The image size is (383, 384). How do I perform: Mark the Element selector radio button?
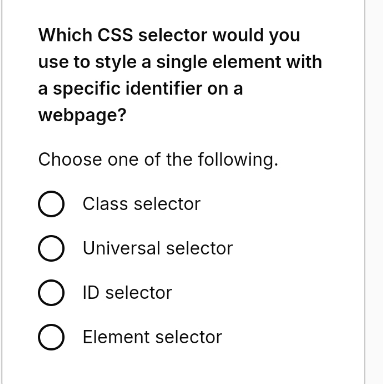click(x=51, y=337)
